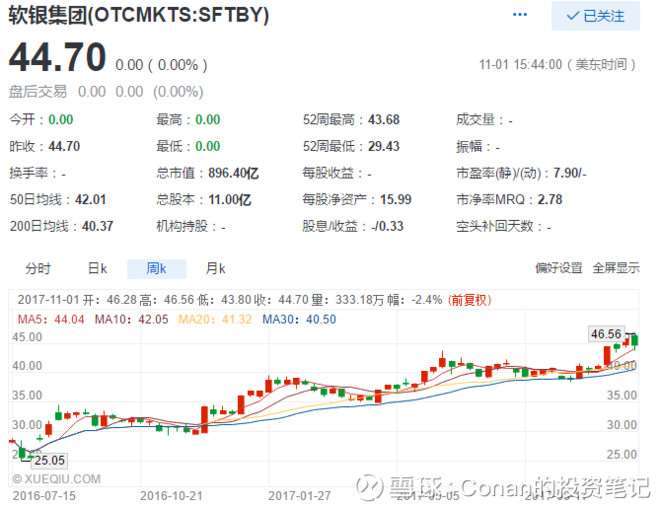Click the 总股本 11.00亿 value

coord(230,199)
